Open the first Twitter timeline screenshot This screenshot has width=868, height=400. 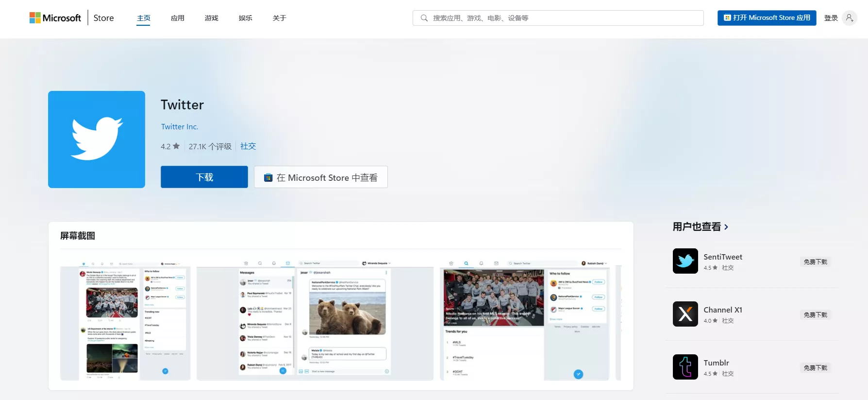tap(125, 320)
